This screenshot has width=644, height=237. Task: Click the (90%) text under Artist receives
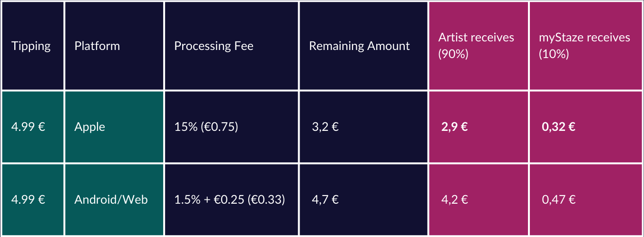click(x=453, y=54)
